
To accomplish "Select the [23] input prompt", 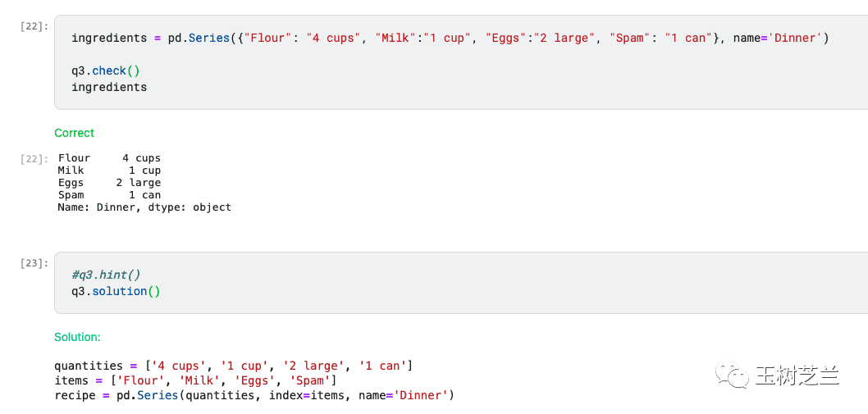I will (x=35, y=263).
